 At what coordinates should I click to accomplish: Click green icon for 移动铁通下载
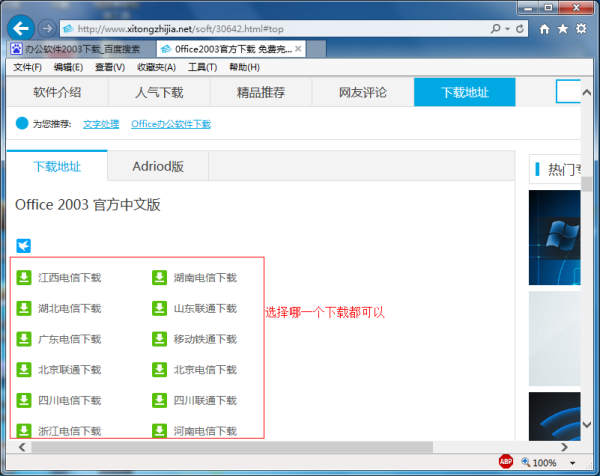click(x=159, y=339)
